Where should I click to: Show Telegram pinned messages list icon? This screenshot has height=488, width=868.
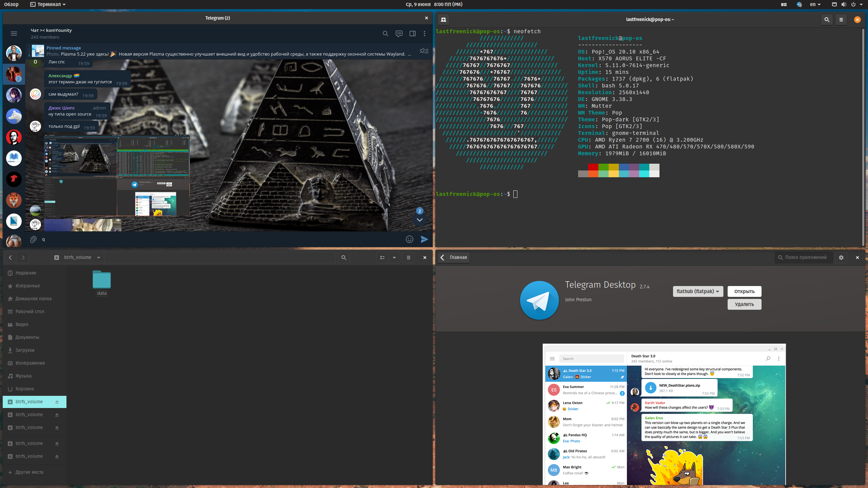(424, 51)
